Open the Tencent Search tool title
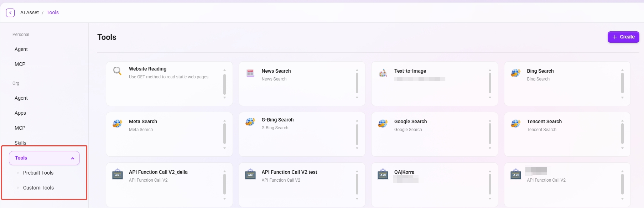 pyautogui.click(x=544, y=121)
